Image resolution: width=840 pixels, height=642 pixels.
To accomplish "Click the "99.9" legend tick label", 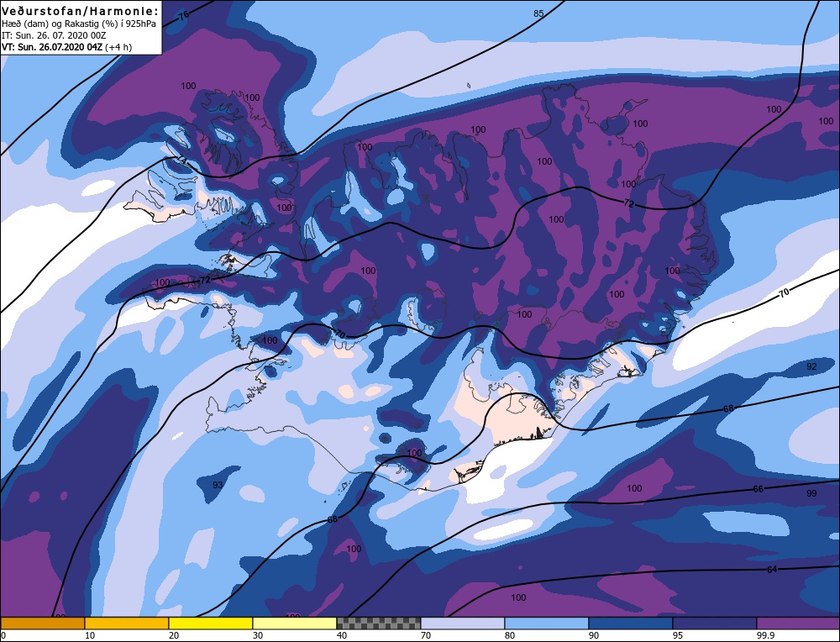I will (764, 635).
